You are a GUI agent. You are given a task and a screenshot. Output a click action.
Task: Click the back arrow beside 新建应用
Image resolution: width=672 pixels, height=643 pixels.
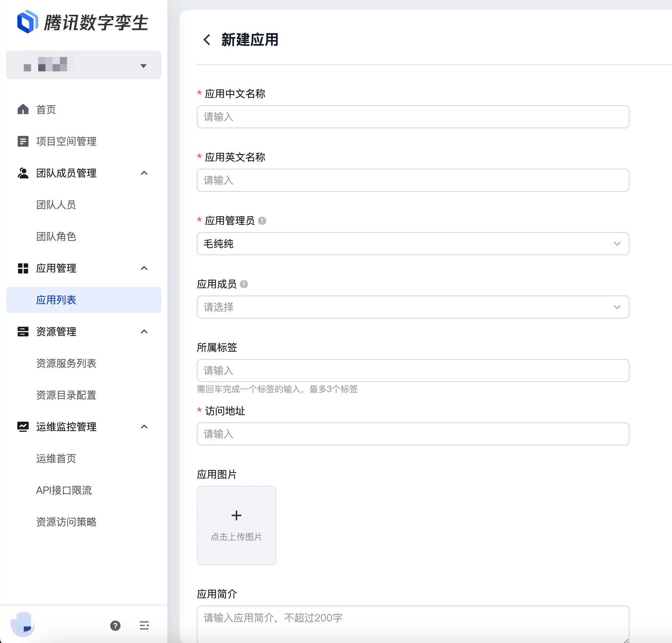tap(207, 40)
